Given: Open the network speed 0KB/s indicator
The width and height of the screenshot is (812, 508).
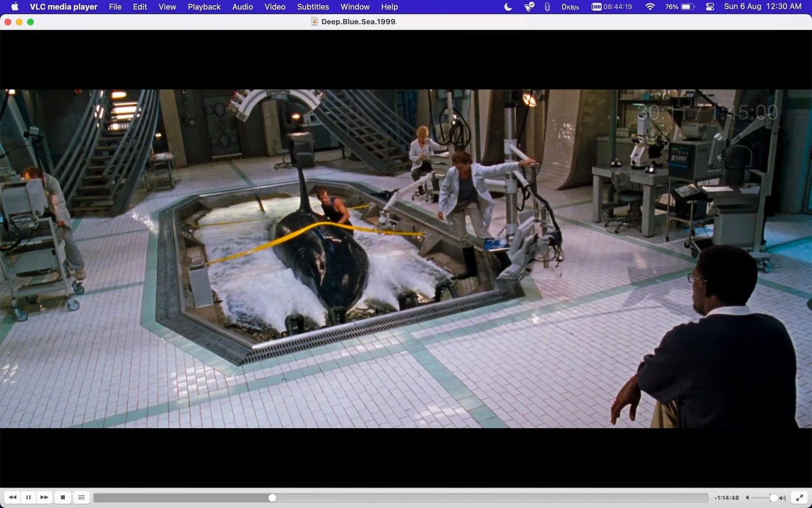Looking at the screenshot, I should click(570, 7).
